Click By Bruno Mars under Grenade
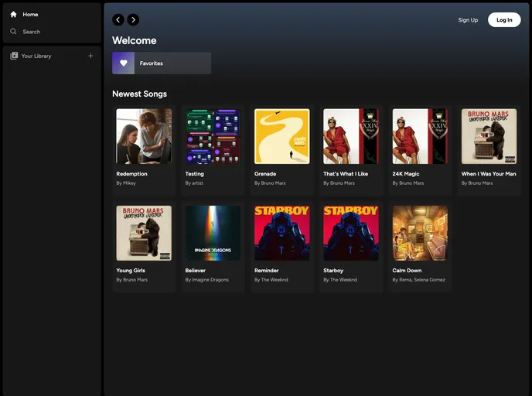Image resolution: width=532 pixels, height=396 pixels. [x=270, y=183]
